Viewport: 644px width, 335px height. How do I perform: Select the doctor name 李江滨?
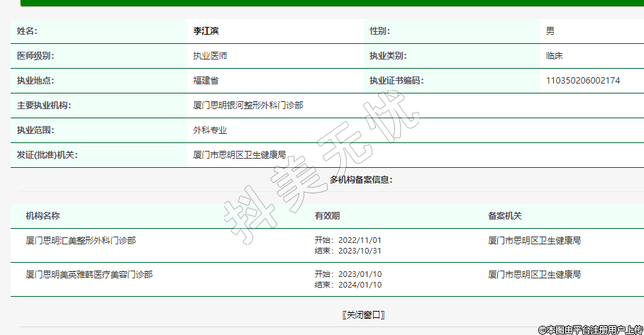[208, 31]
